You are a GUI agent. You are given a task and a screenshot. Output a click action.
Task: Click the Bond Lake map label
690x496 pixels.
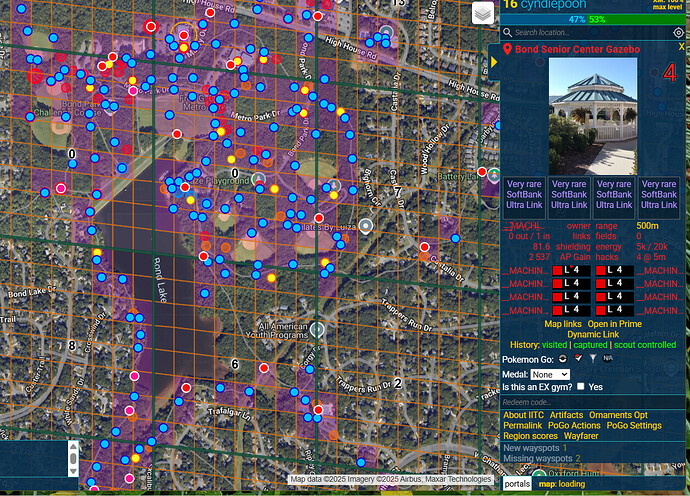point(160,280)
